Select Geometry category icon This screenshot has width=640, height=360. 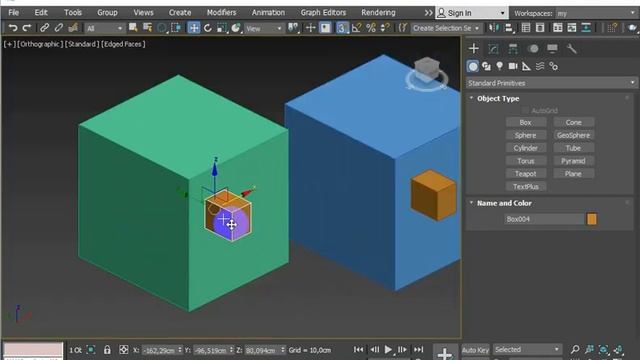point(473,66)
